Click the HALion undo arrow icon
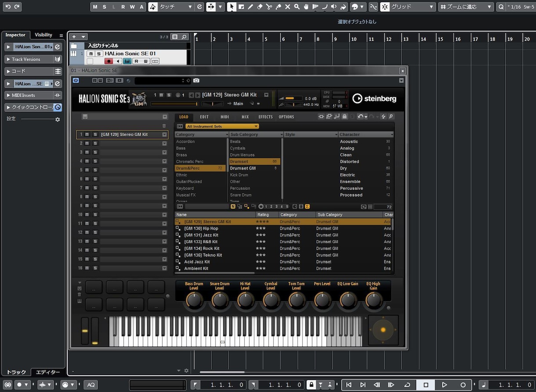Viewport: 536px width, 392px height. click(361, 116)
